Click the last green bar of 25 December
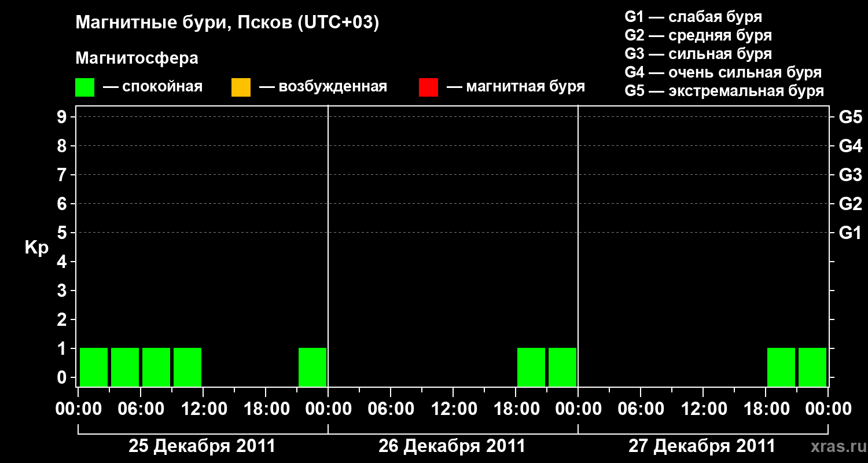This screenshot has height=463, width=868. pyautogui.click(x=312, y=367)
